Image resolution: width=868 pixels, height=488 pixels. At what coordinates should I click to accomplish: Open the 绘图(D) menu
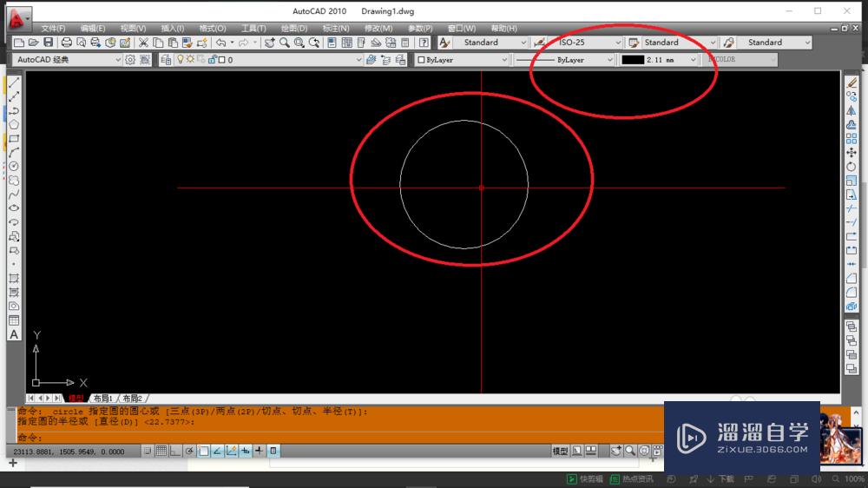(x=294, y=29)
